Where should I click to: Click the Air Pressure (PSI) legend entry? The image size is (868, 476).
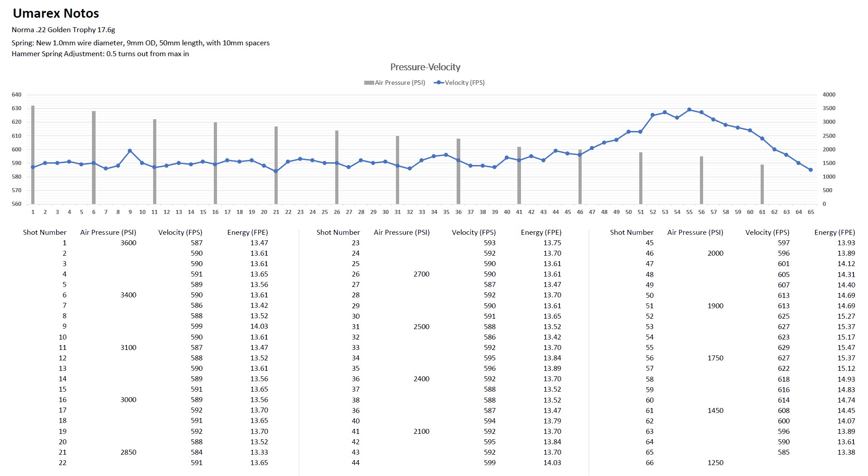[x=395, y=83]
